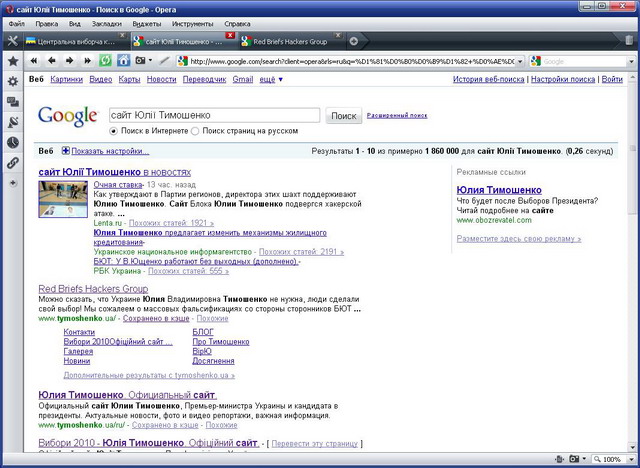Viewport: 640px width, 468px height.
Task: Select "Поиск страниц на русском" radio button
Action: point(196,131)
